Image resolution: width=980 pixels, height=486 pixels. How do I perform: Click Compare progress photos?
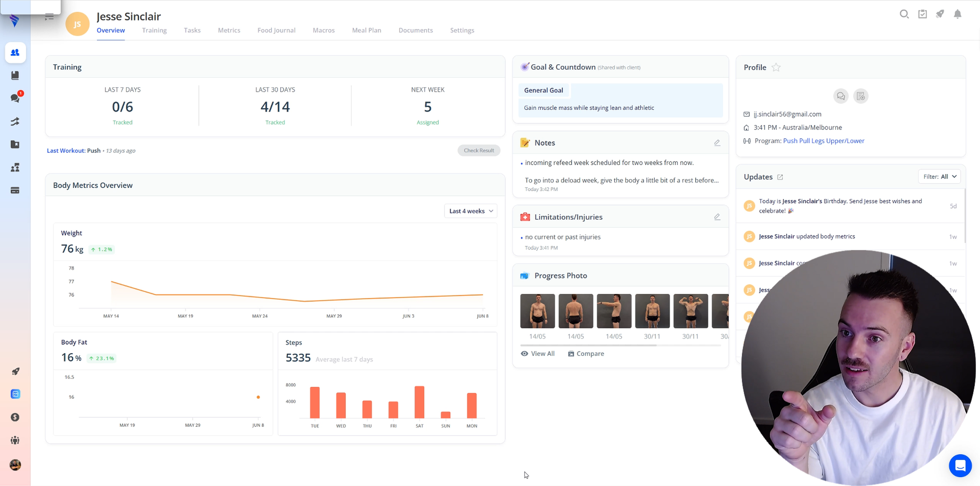tap(586, 354)
